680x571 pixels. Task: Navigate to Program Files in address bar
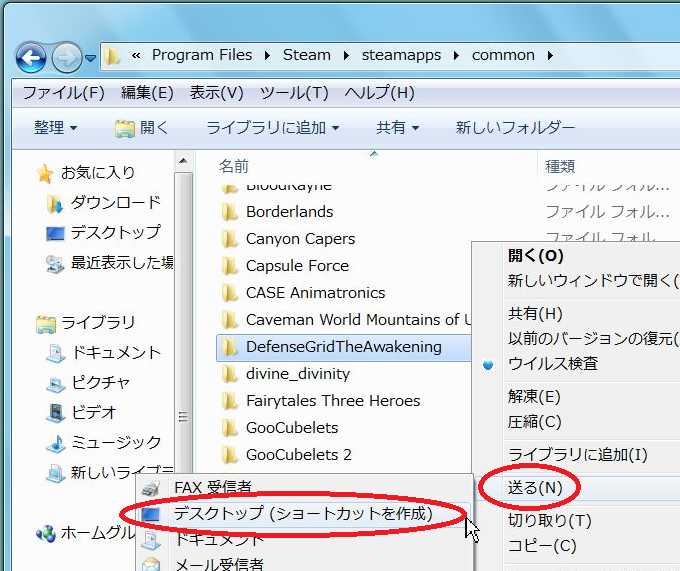[202, 55]
